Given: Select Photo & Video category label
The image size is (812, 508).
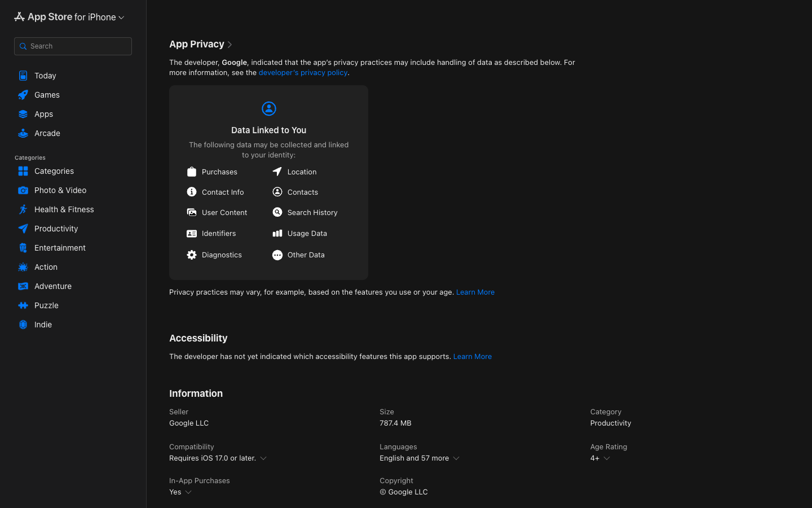Looking at the screenshot, I should (x=60, y=190).
